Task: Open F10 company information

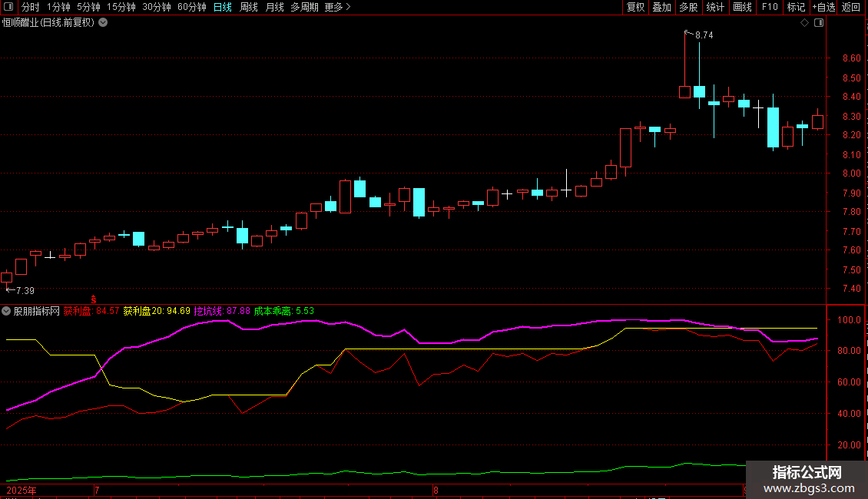Action: (770, 7)
